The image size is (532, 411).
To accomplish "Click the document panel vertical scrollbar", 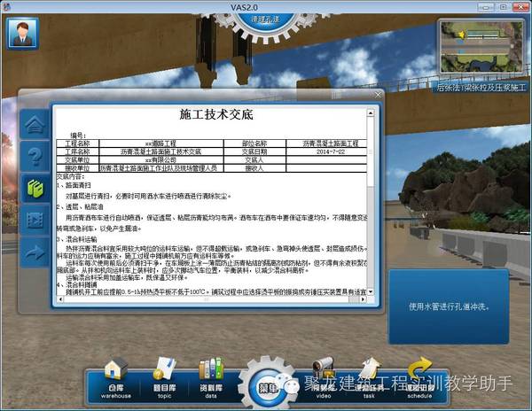I will point(370,221).
